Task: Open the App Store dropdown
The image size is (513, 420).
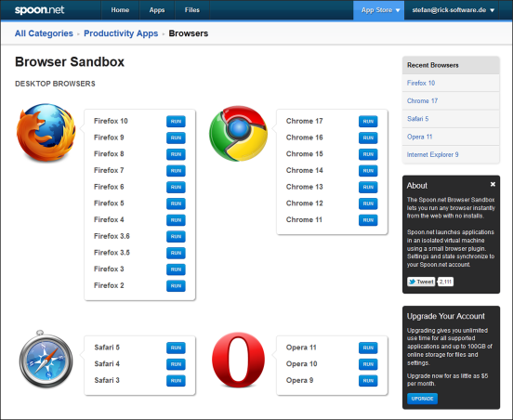Action: tap(379, 10)
